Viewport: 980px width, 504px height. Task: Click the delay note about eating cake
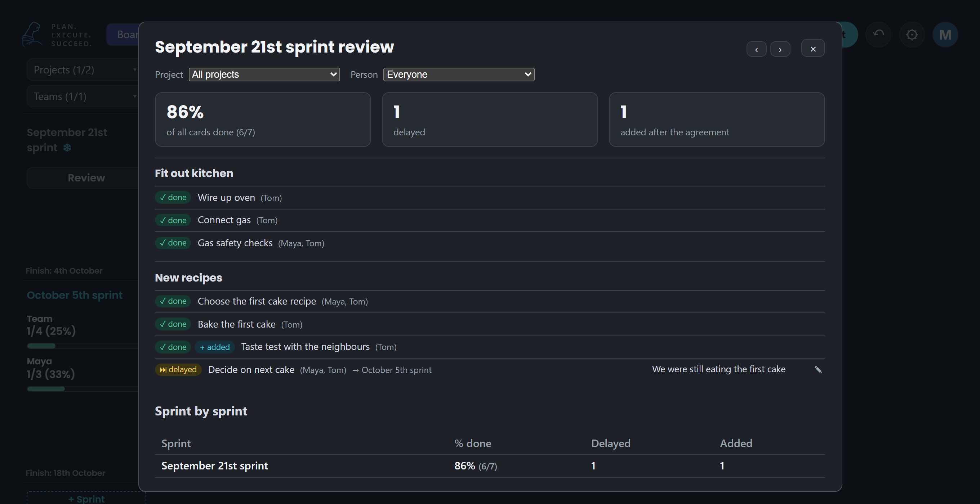coord(718,369)
